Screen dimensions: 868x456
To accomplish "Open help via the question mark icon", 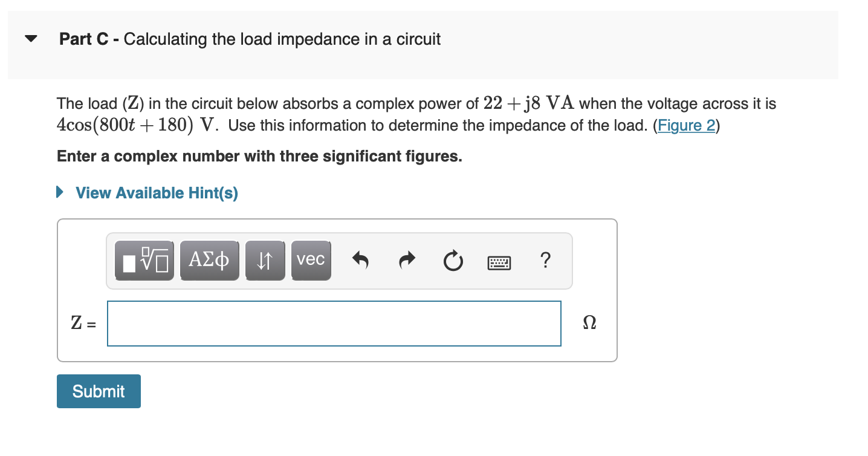I will coord(546,260).
